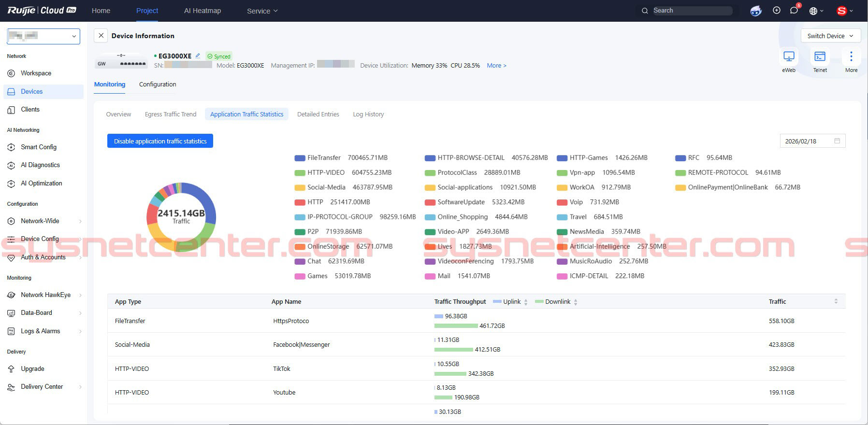
Task: Click the pencil icon beside EG3000XE
Action: pyautogui.click(x=198, y=56)
